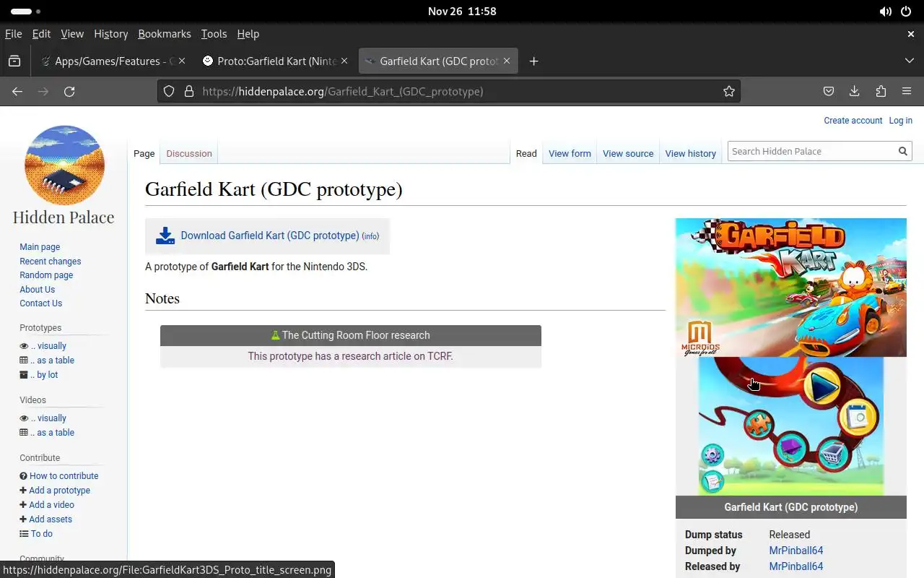Viewport: 924px width, 578px height.
Task: Click MrPinball64 in Released by row
Action: 796,566
